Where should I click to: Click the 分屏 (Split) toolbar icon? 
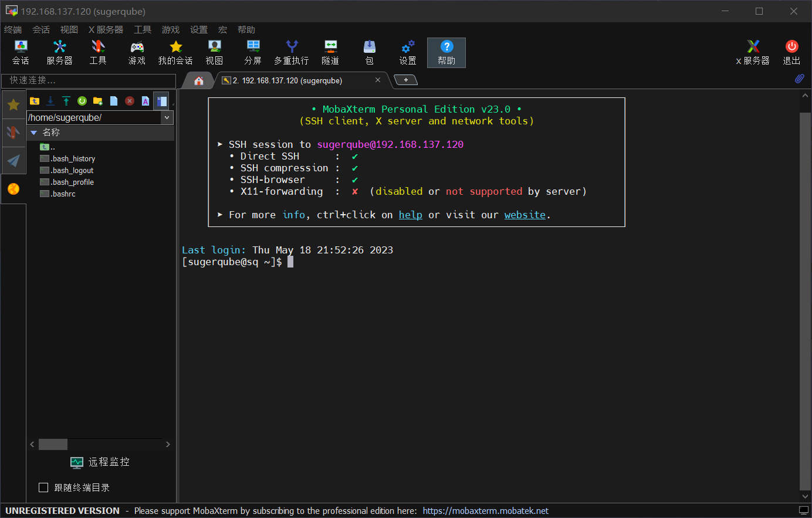click(253, 53)
